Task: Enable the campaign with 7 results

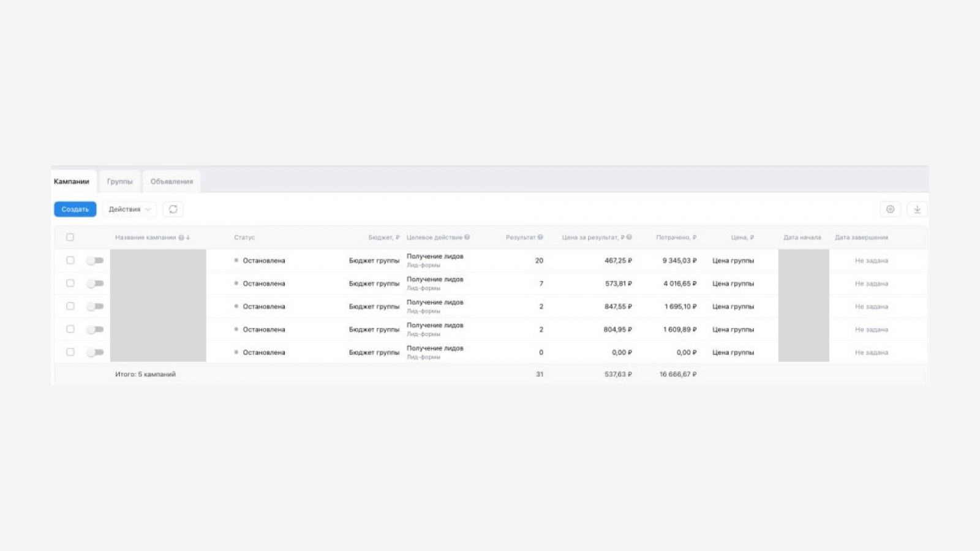Action: tap(95, 283)
